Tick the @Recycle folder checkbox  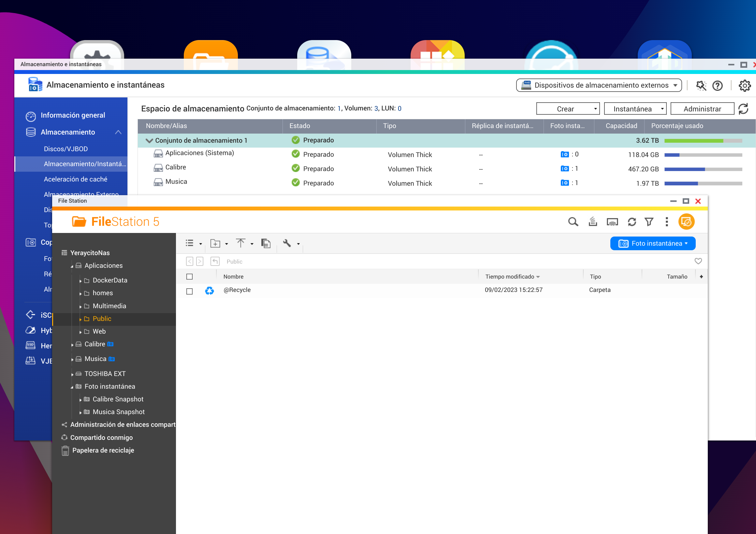point(189,291)
